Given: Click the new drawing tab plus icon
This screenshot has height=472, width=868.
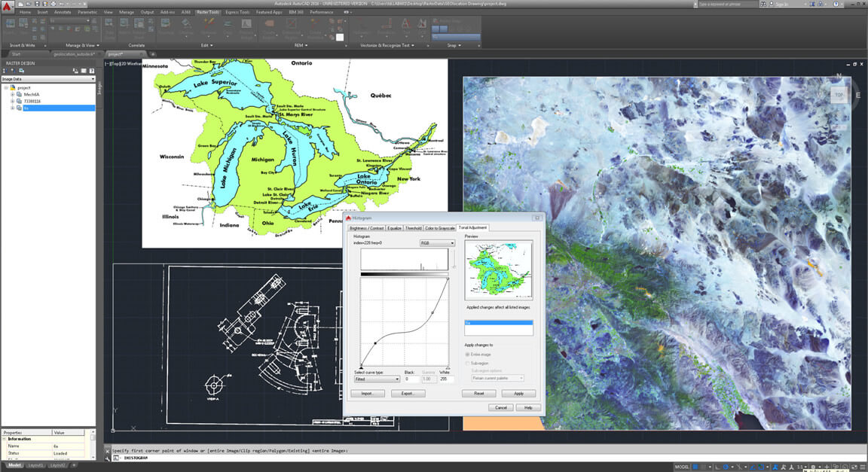Looking at the screenshot, I should pos(153,54).
